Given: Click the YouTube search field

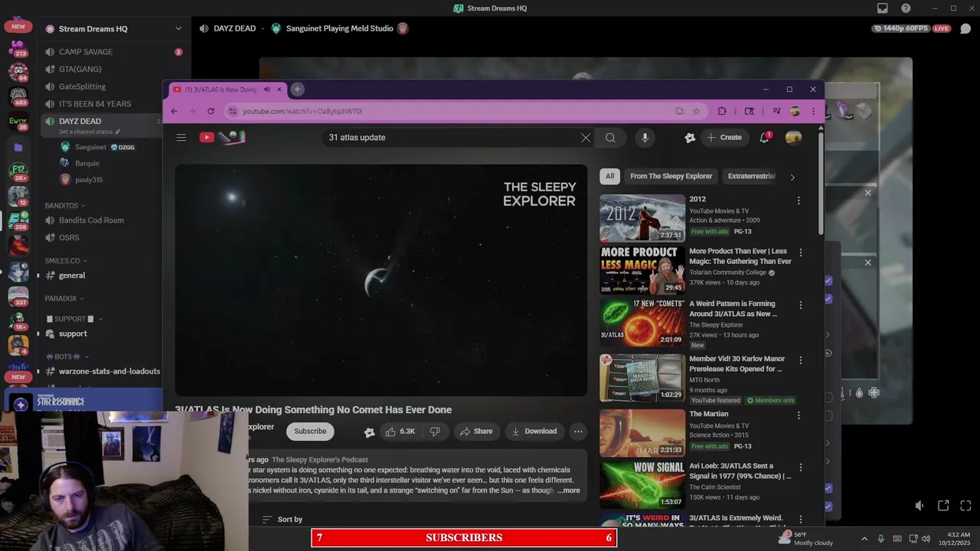Looking at the screenshot, I should coord(452,138).
